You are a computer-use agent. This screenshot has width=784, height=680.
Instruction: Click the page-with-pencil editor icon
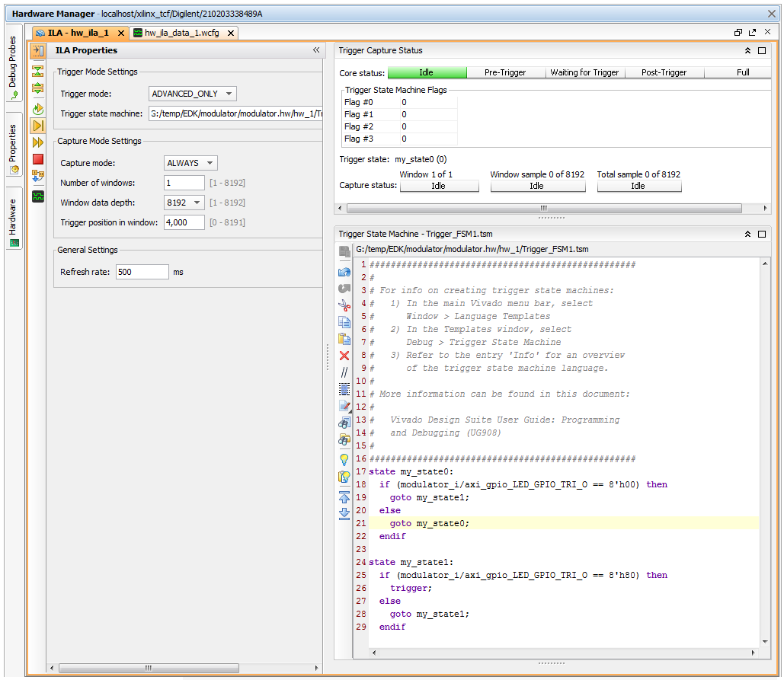(x=344, y=406)
